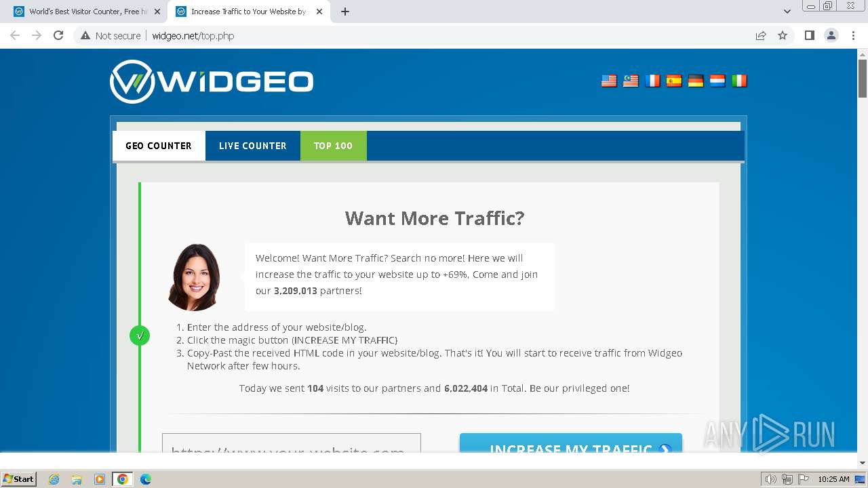This screenshot has width=868, height=488.
Task: Click the INCREASE MY TRAFFIC button
Action: coord(571,443)
